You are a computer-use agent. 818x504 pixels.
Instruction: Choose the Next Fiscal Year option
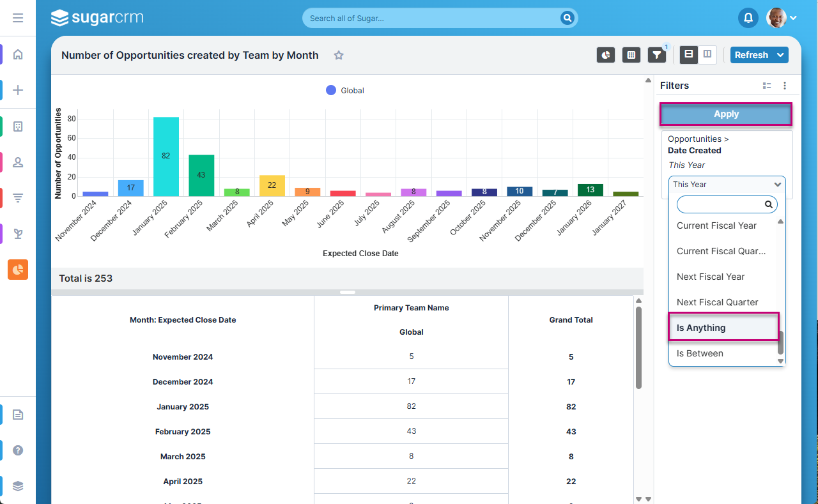[711, 277]
